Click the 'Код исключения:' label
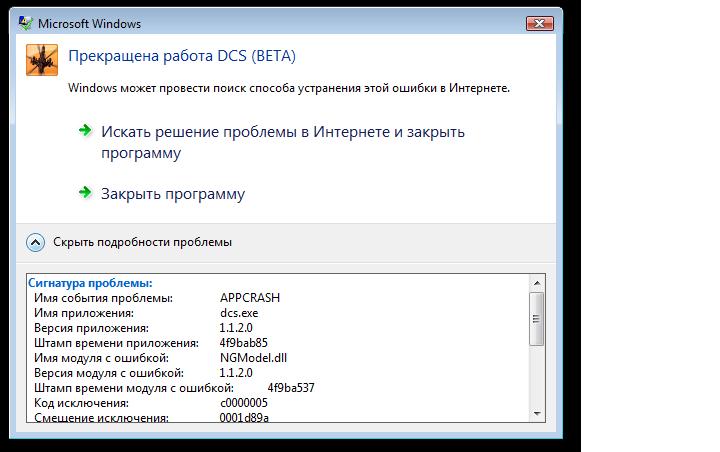 point(81,403)
